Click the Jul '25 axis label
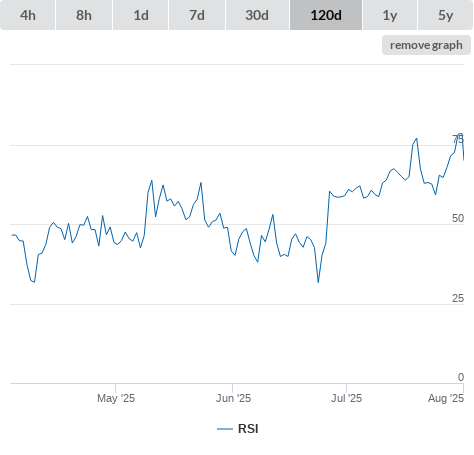The height and width of the screenshot is (455, 474). tap(346, 398)
